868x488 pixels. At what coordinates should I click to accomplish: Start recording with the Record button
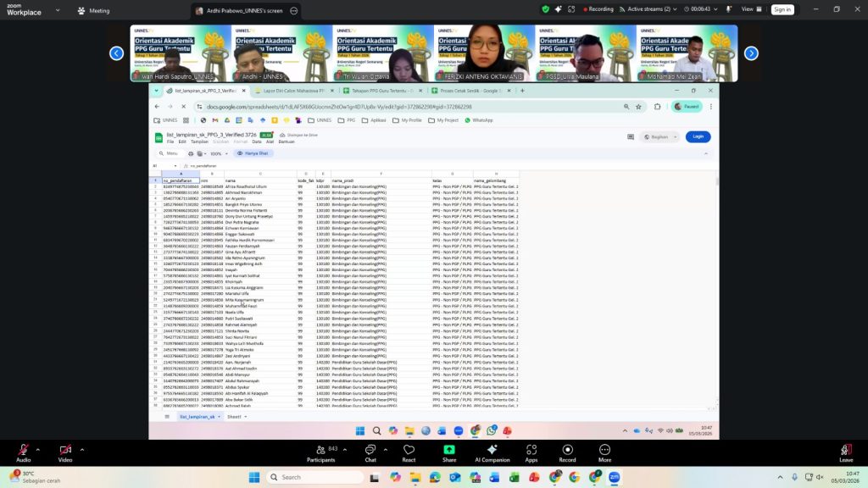pyautogui.click(x=567, y=450)
